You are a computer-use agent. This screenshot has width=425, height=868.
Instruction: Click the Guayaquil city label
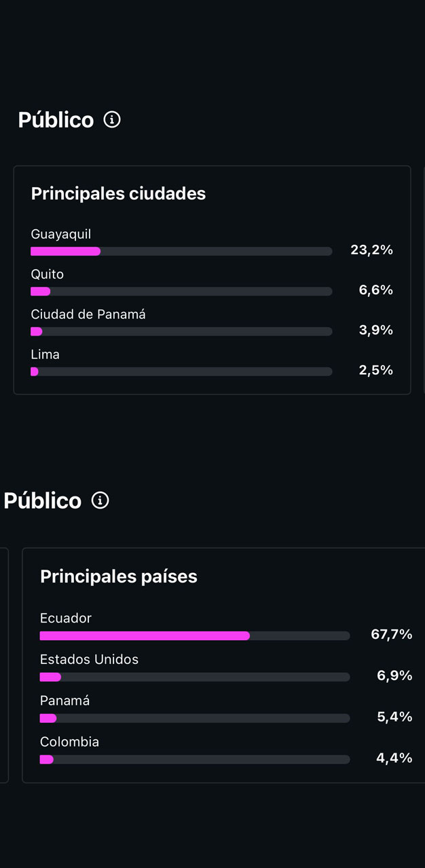[x=61, y=235]
